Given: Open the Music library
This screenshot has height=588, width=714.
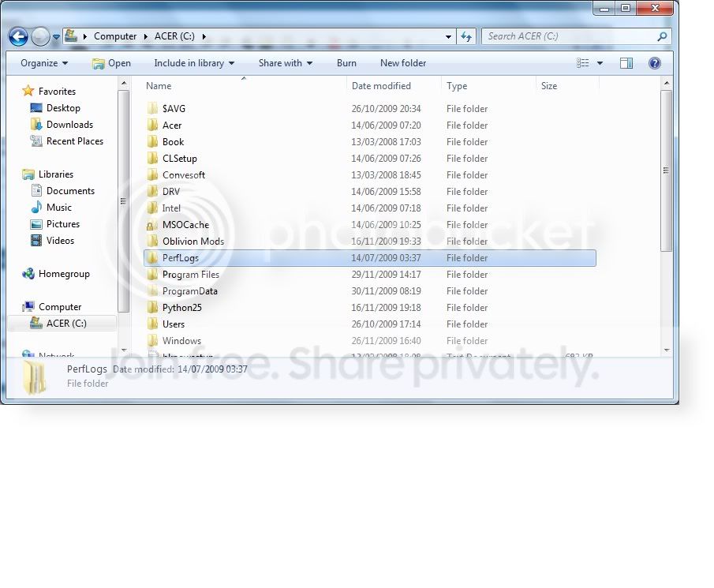Looking at the screenshot, I should (x=58, y=208).
